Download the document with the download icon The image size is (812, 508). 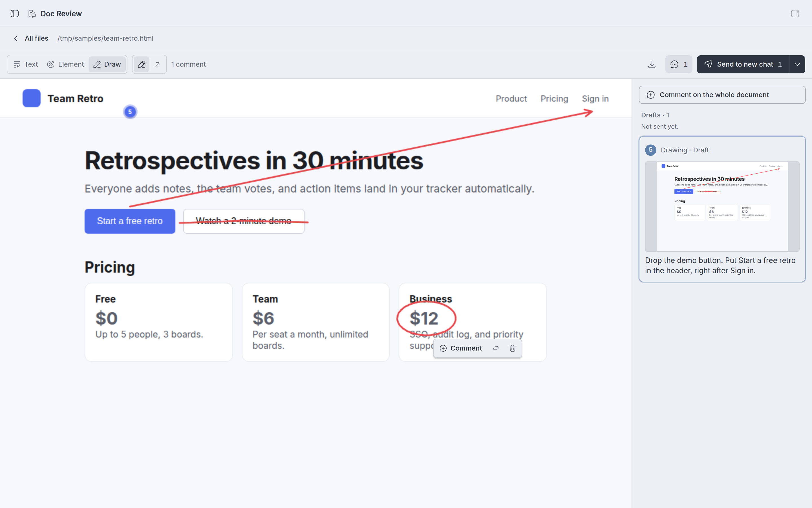tap(652, 64)
